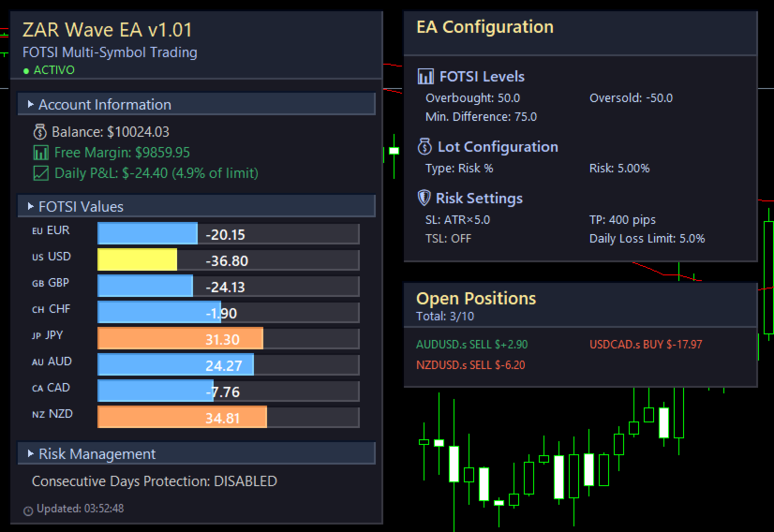Click the Lot Configuration money bag icon
Image resolution: width=774 pixels, height=532 pixels.
point(424,147)
